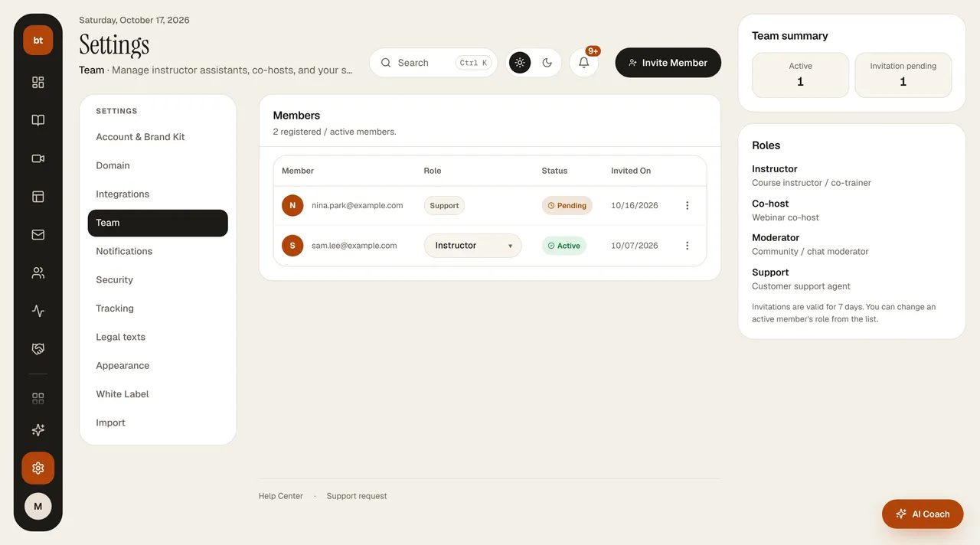This screenshot has height=545, width=980.
Task: Click the S avatar for sam.lee
Action: point(292,246)
